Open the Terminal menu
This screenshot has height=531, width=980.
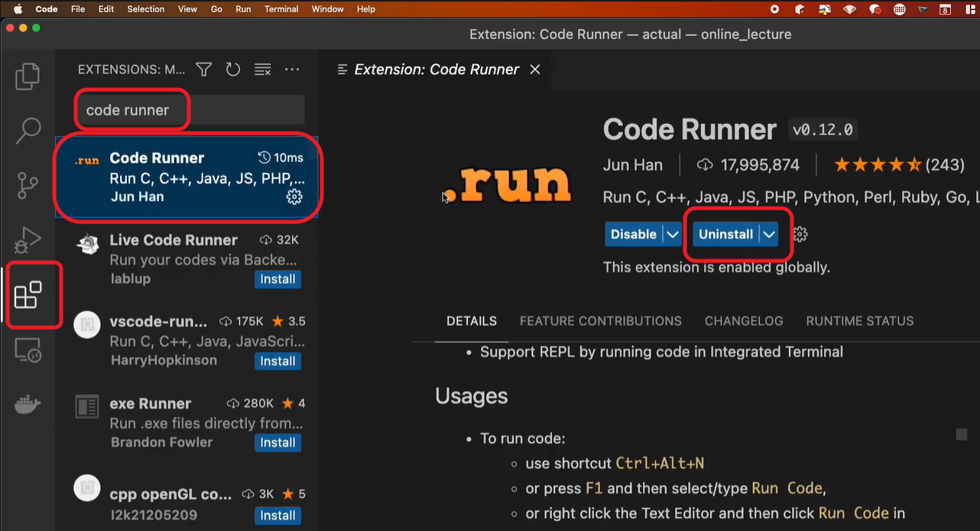point(281,9)
